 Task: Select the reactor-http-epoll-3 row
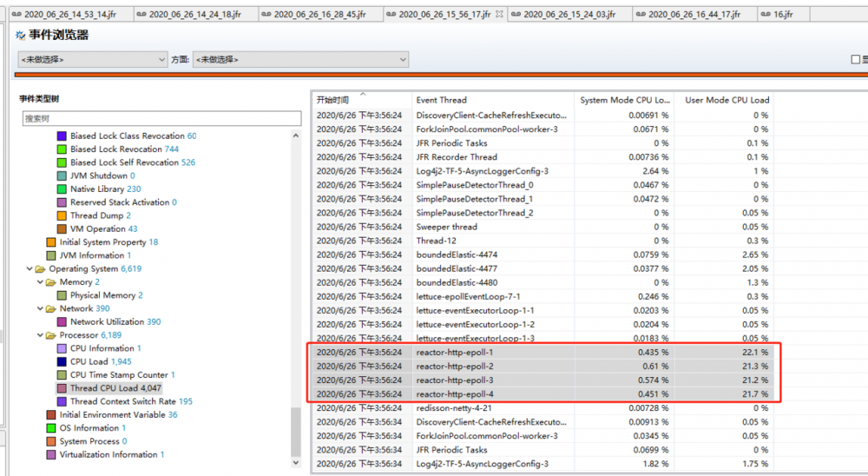coord(542,380)
